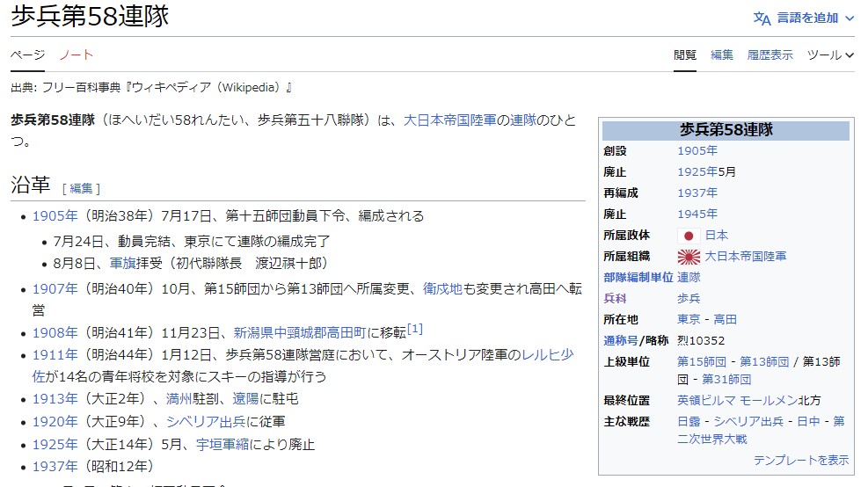Open the 軍旗 link
This screenshot has height=487, width=868.
(x=122, y=263)
